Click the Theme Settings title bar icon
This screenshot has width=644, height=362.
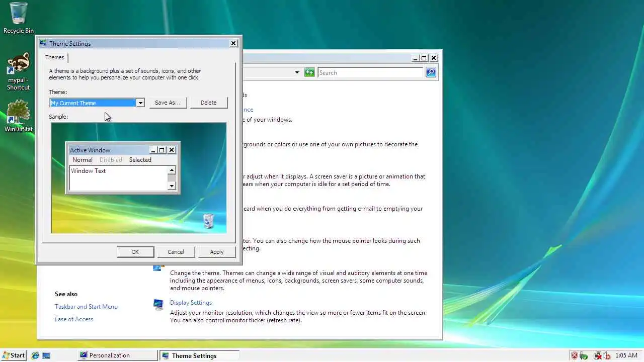pos(43,43)
